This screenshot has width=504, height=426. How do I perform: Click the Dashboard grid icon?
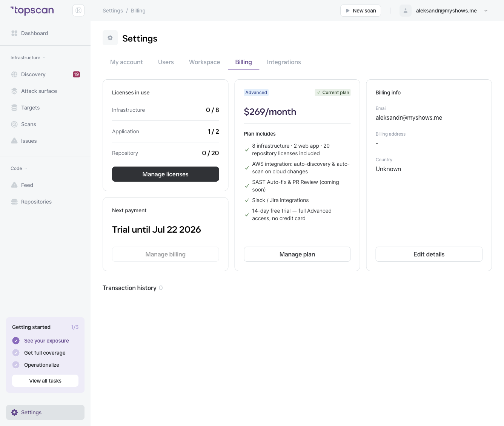[14, 33]
